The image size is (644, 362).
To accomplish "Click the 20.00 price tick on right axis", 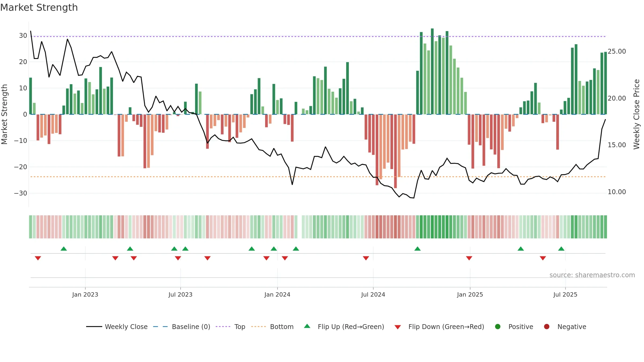I will [x=617, y=98].
